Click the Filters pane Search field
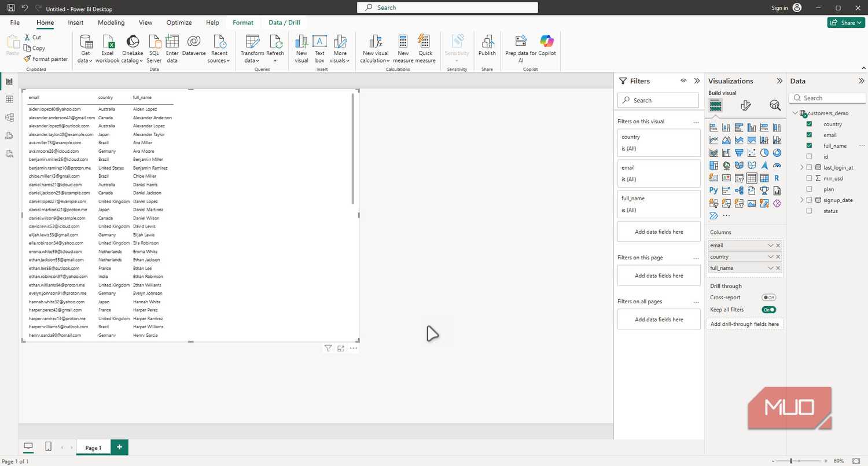 (x=659, y=100)
